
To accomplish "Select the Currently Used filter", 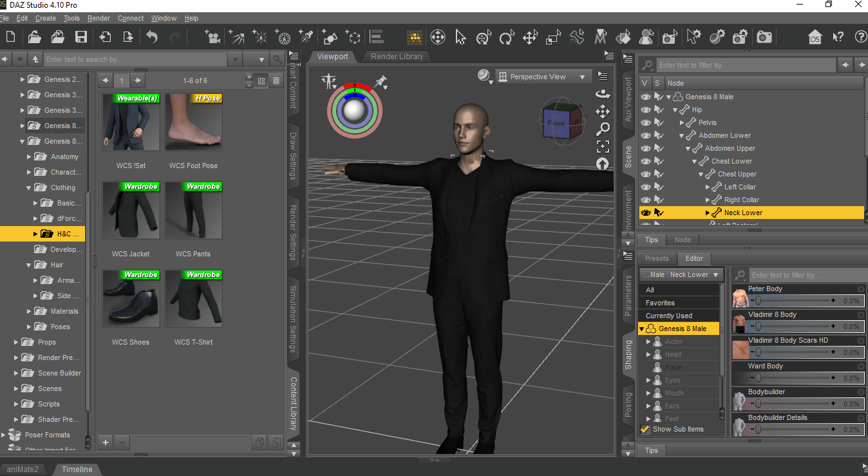I will click(x=679, y=316).
